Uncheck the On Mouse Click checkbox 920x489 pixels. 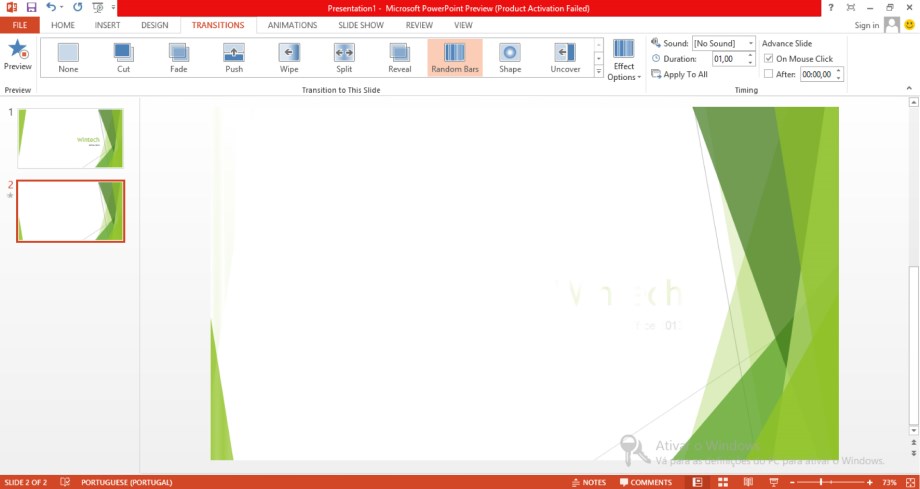[x=768, y=59]
